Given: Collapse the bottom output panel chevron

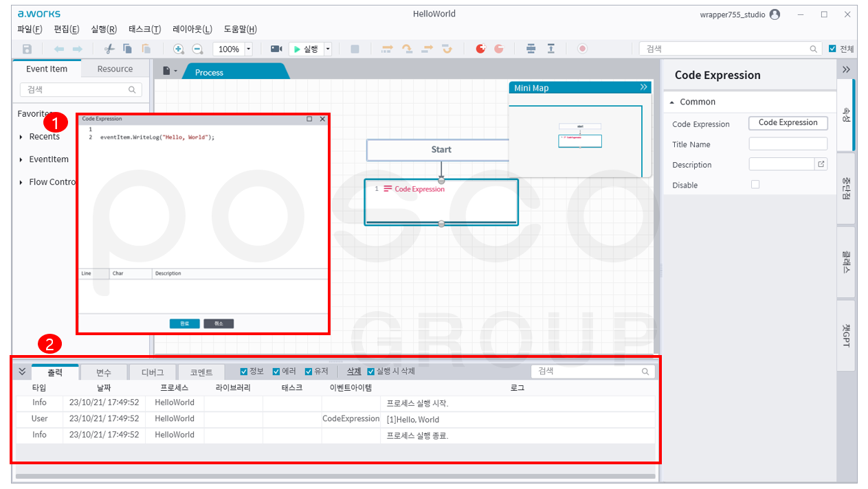Looking at the screenshot, I should pyautogui.click(x=22, y=372).
